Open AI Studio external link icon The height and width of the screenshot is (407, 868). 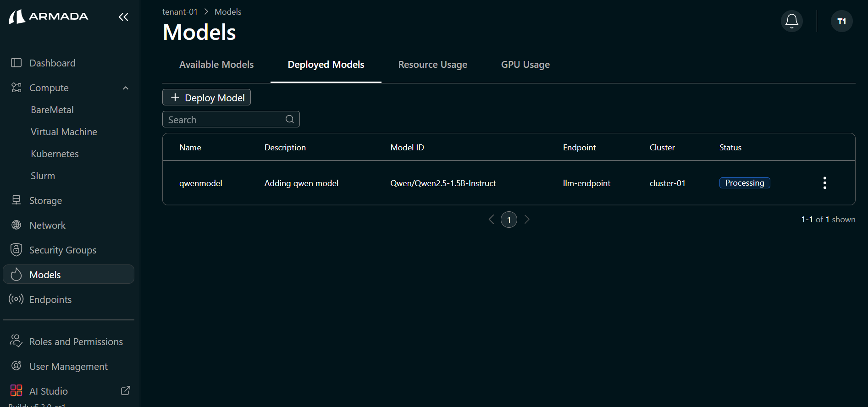tap(126, 390)
